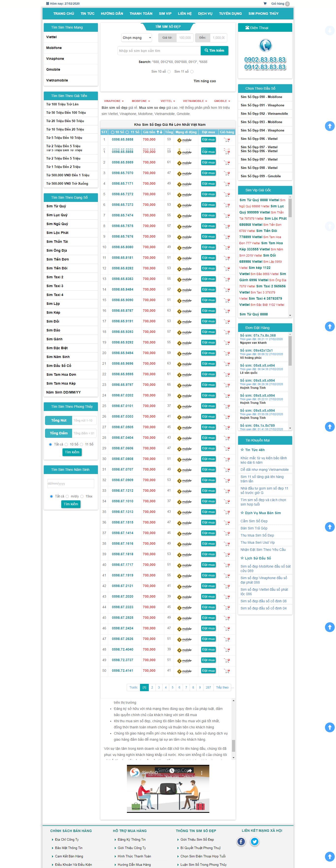336x868 pixels.
Task: Select Tất cả radio under Phong Thủy
Action: tap(50, 444)
